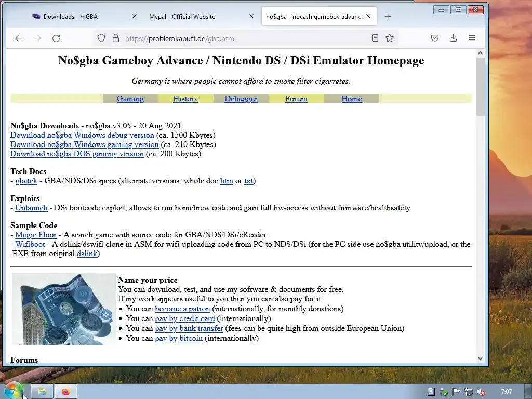This screenshot has width=532, height=399.
Task: Open the Unlaunch exploit link
Action: 31,208
